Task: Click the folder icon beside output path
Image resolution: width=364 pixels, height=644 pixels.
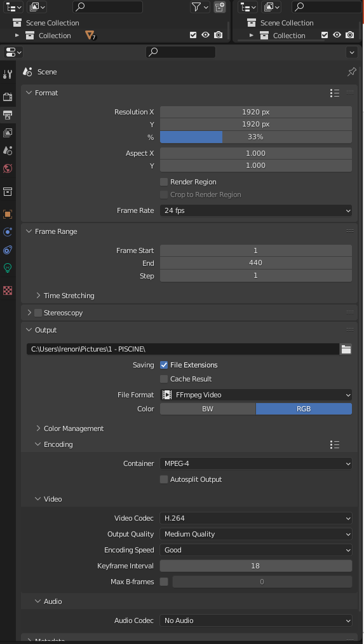Action: click(x=346, y=350)
